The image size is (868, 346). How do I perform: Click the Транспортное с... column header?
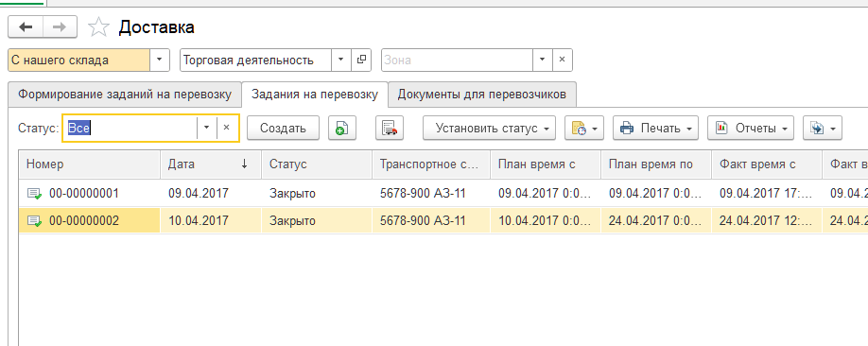click(x=431, y=164)
